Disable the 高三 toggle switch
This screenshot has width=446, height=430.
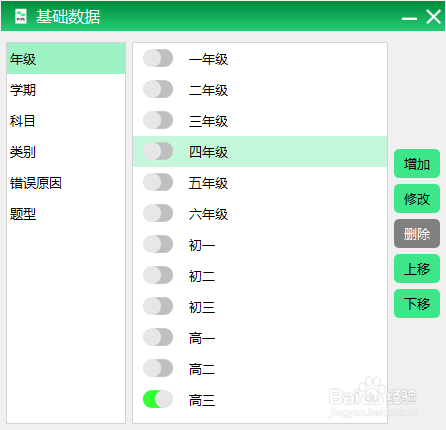coord(158,399)
